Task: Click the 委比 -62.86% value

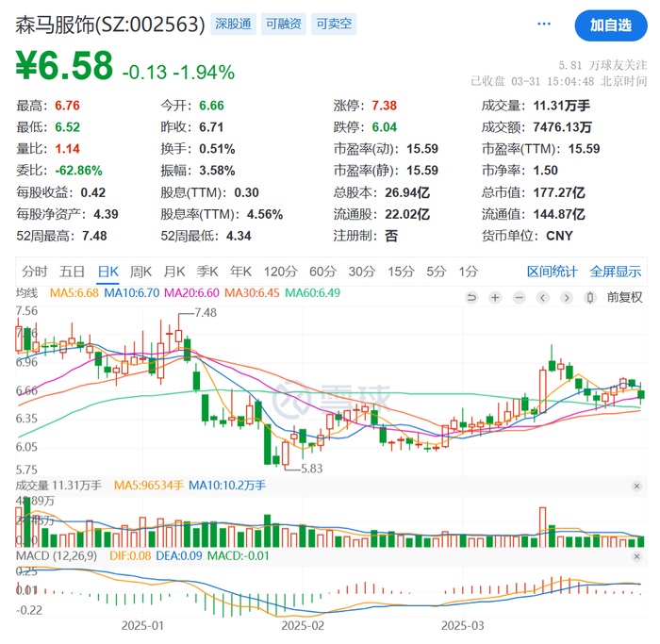Action: [78, 171]
